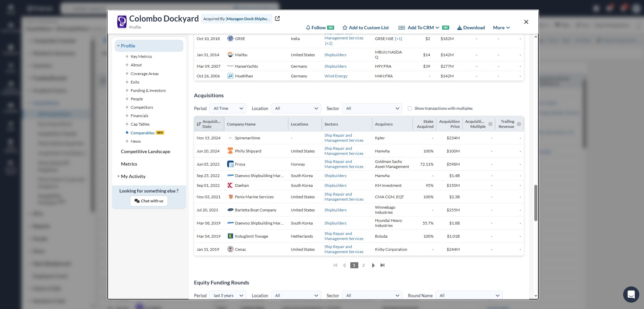Viewport: 644px width, 309px height.
Task: Click the profile panel vertical scrollbar
Action: click(x=536, y=203)
